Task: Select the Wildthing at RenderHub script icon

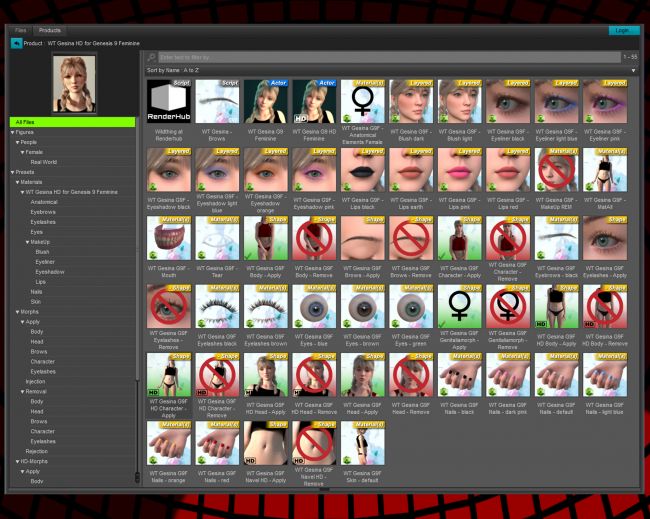Action: pos(169,101)
